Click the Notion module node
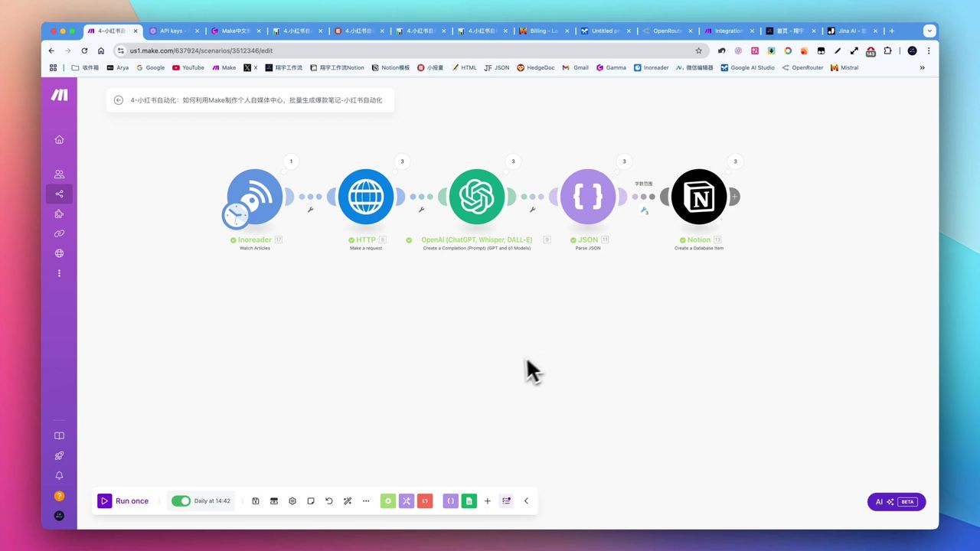980x551 pixels. coord(698,197)
